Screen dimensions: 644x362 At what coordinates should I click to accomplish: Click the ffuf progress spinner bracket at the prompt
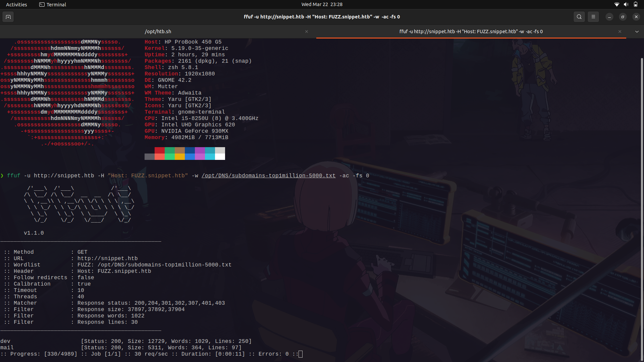(300, 354)
